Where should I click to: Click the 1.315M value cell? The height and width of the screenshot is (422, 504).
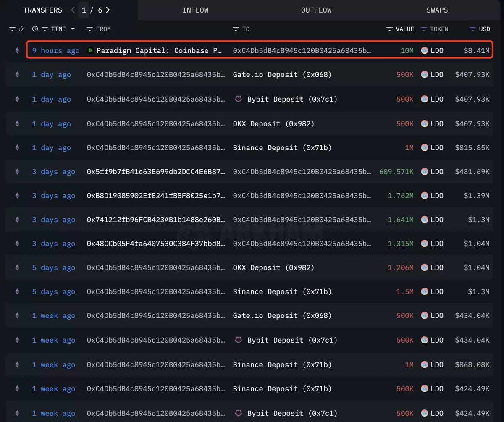tap(401, 244)
